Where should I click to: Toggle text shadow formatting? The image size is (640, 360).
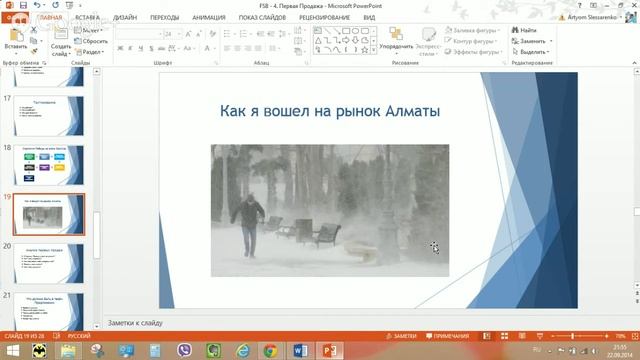pos(151,48)
